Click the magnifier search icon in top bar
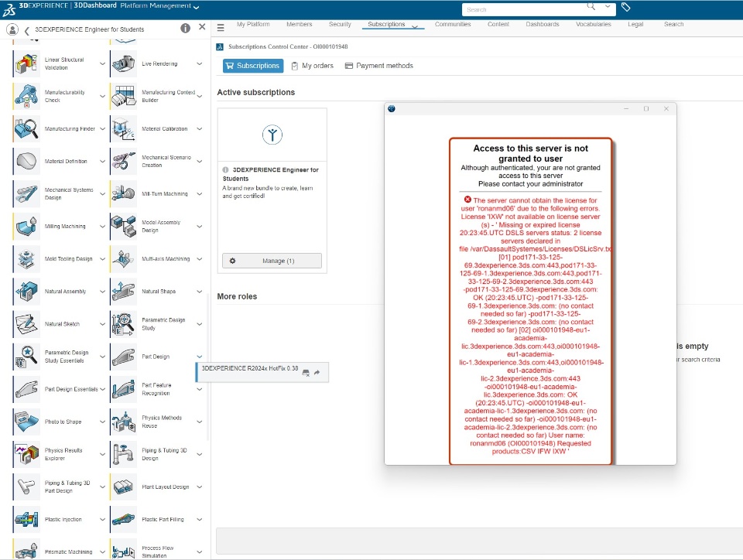The image size is (743, 560). tap(591, 6)
